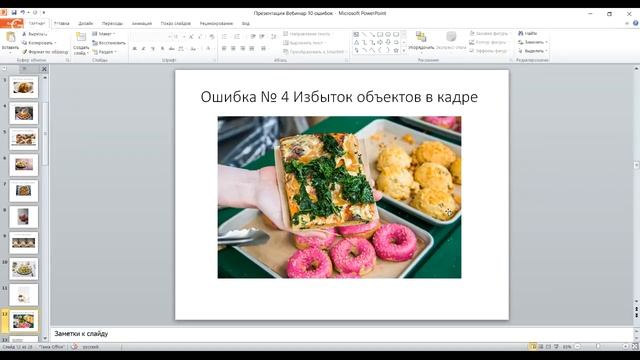Open the Анимация ribbon tab

pos(142,24)
